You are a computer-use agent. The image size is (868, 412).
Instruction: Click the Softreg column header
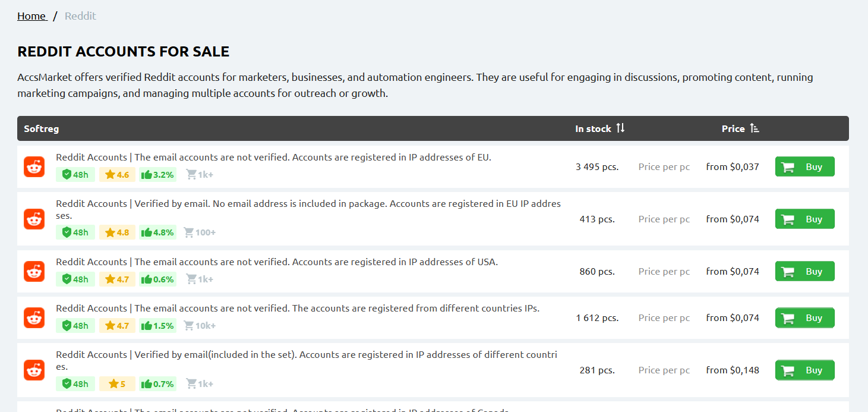[42, 128]
